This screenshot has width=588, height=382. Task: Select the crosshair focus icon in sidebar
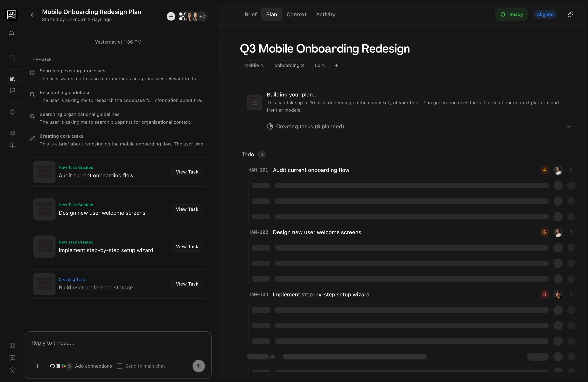(12, 112)
